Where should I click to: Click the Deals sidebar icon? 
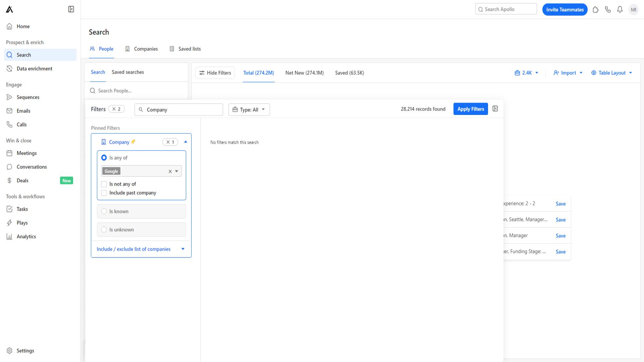(9, 180)
